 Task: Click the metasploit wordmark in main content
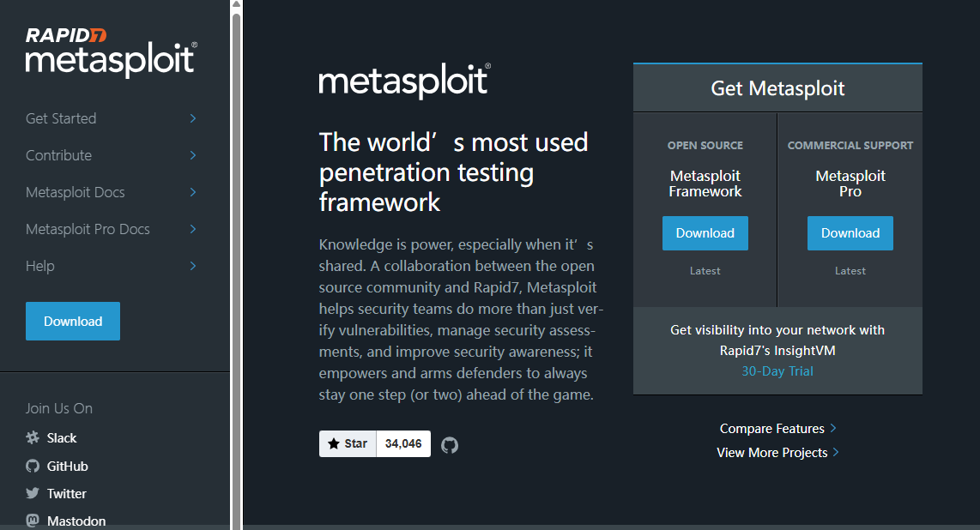click(404, 81)
